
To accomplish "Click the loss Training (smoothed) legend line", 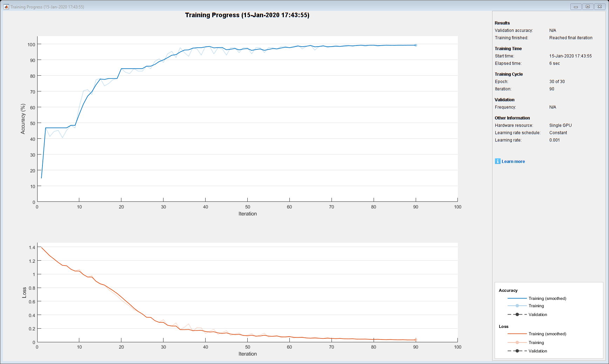I will (x=517, y=334).
